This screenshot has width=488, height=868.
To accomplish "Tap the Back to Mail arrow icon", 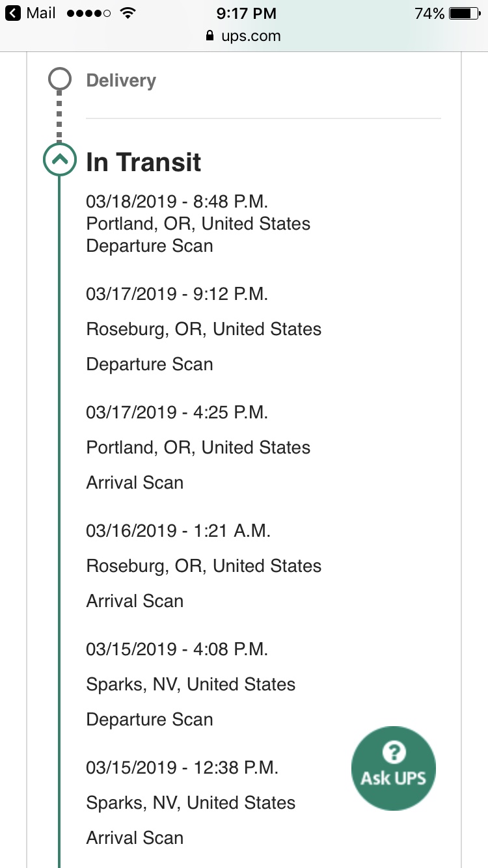I will point(13,13).
